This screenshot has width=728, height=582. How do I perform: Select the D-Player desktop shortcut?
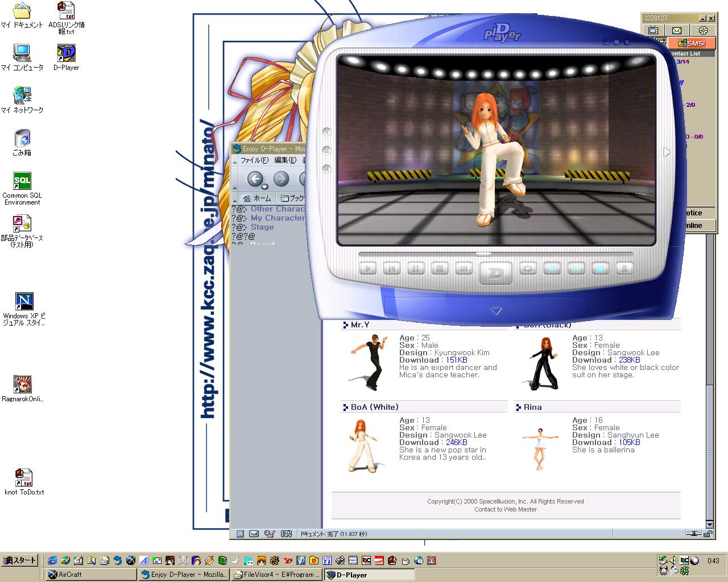coord(66,58)
